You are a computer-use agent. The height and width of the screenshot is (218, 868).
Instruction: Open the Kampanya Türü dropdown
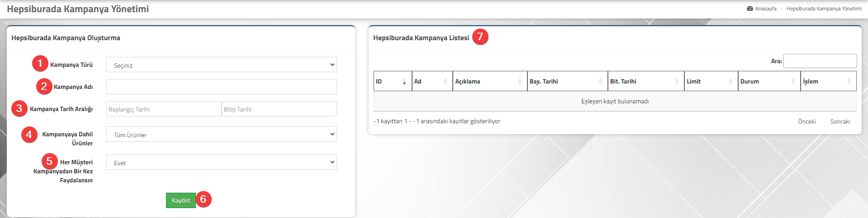click(222, 65)
